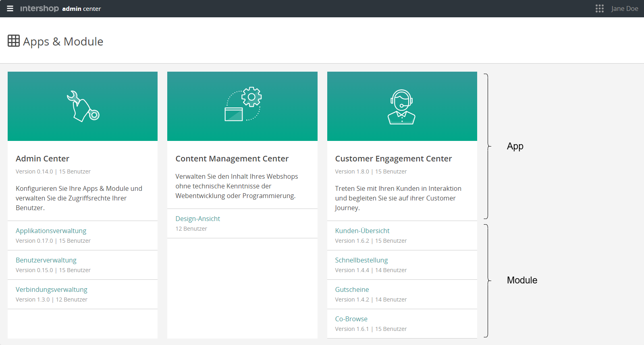The height and width of the screenshot is (345, 644).
Task: Open the Applikationsverwaltung module
Action: (51, 231)
